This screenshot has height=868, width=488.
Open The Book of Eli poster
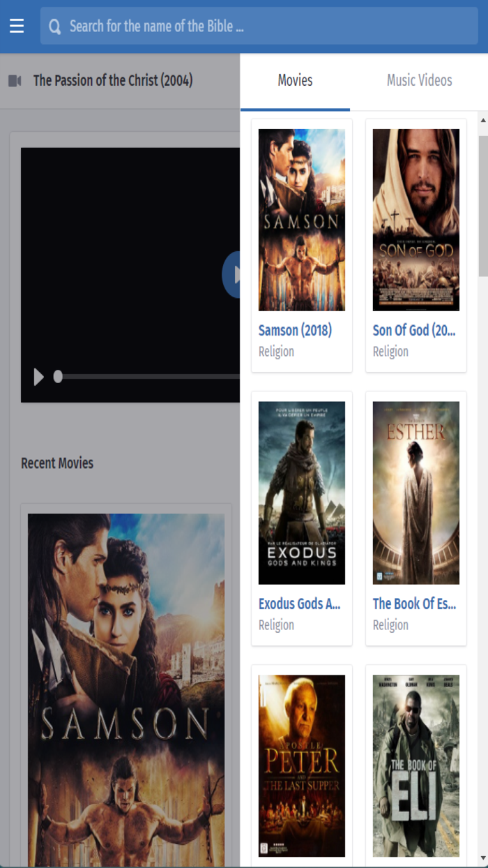[416, 765]
